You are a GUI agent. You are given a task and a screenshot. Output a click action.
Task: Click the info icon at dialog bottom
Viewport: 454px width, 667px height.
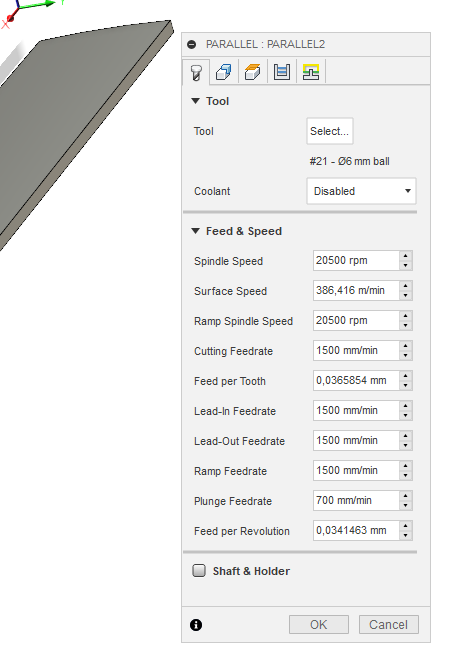(196, 625)
